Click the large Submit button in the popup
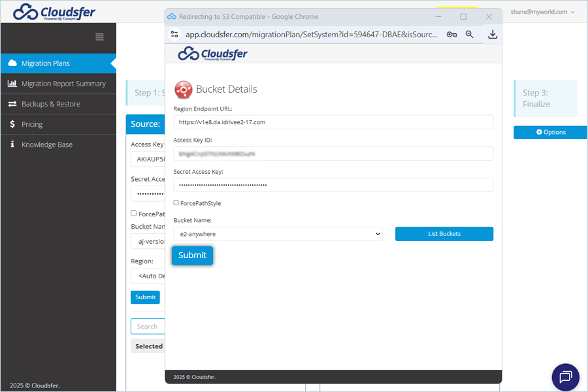588x392 pixels. tap(192, 255)
